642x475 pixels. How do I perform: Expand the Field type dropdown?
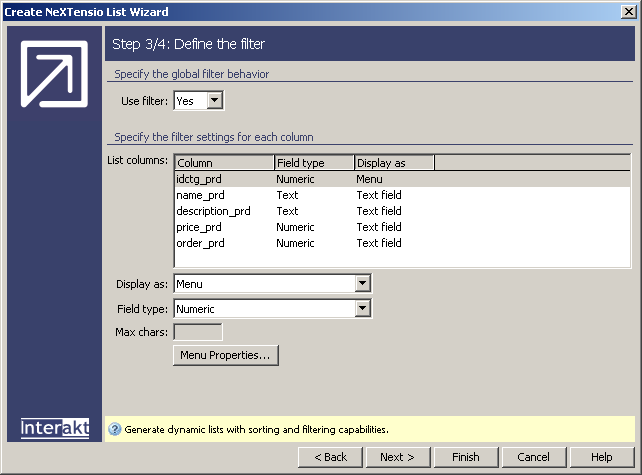(x=362, y=309)
